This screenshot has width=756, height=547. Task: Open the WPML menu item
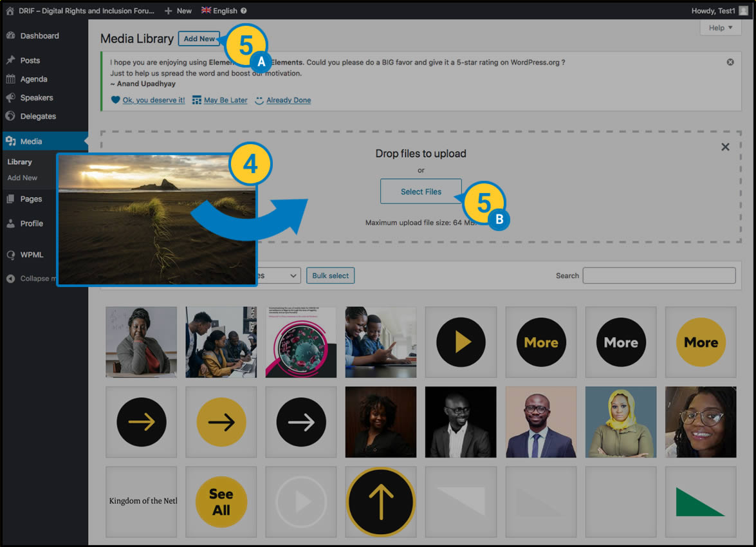(x=32, y=255)
